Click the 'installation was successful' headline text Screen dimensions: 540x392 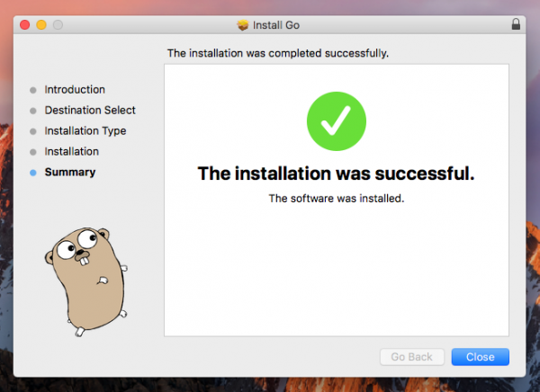(x=336, y=173)
